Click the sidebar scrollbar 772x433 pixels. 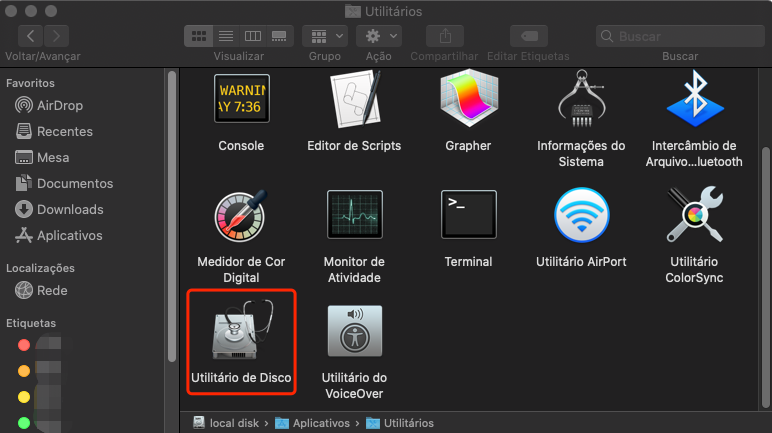tap(171, 217)
